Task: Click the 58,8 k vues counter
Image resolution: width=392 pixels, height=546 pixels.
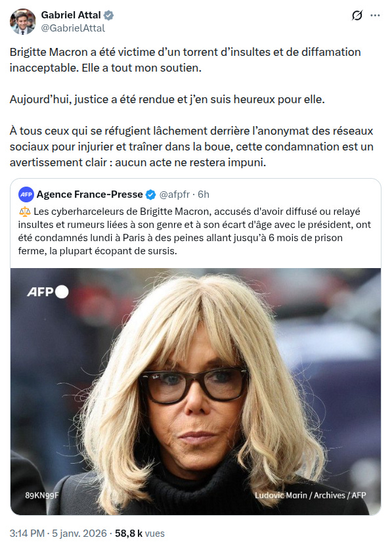Action: [140, 533]
